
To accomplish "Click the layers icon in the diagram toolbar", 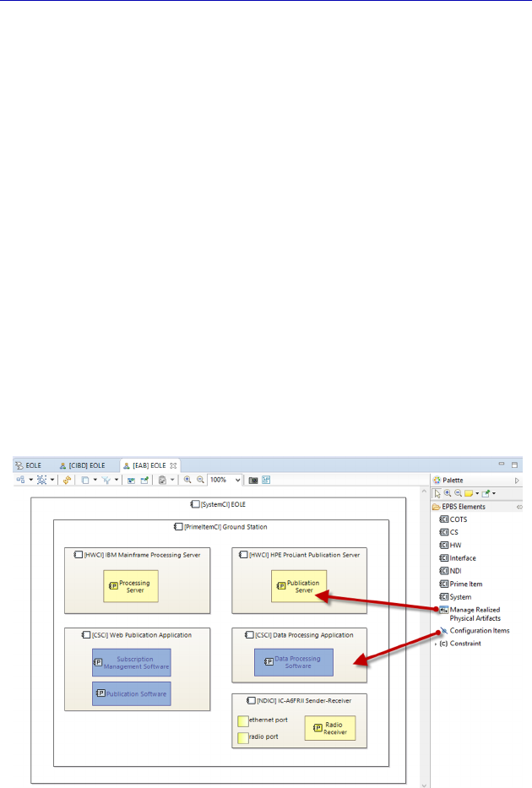I will pos(85,480).
